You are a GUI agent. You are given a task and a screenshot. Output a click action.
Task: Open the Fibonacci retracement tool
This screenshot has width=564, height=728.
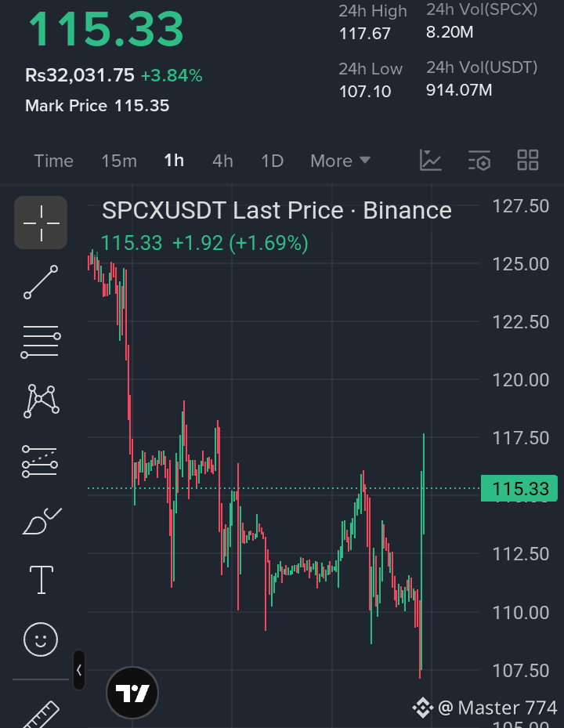tap(40, 461)
